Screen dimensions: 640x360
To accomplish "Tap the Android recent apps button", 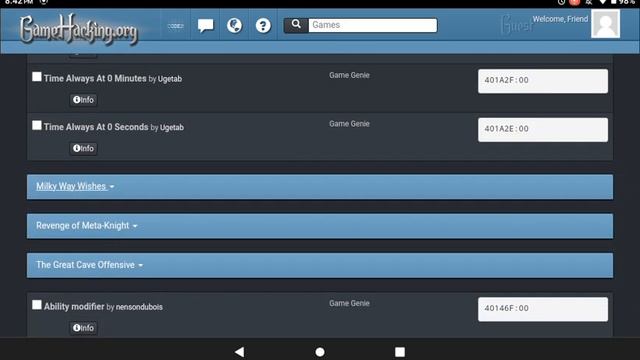I will coord(400,352).
